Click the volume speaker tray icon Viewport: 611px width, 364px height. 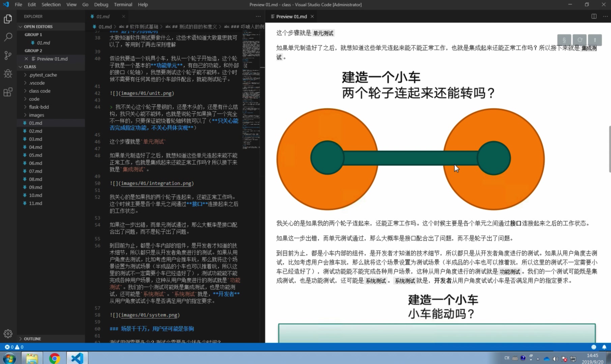pos(555,359)
